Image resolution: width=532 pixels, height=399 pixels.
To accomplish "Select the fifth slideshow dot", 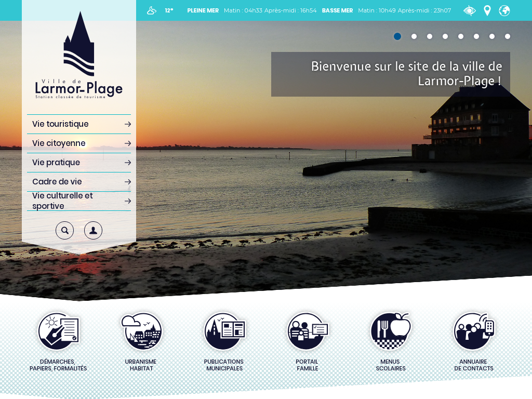I will (461, 36).
